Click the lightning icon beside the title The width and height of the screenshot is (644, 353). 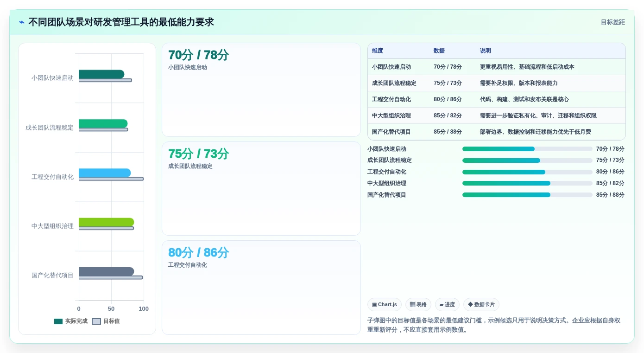click(x=22, y=22)
